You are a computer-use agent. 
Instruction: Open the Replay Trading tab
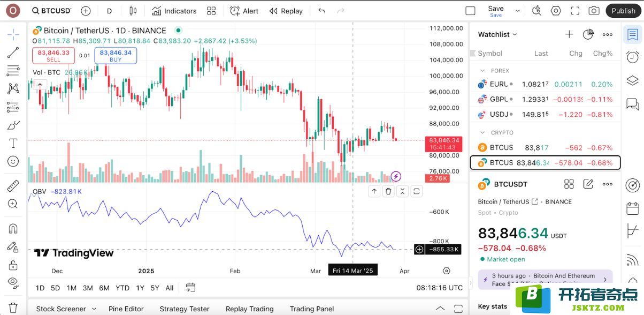point(250,309)
